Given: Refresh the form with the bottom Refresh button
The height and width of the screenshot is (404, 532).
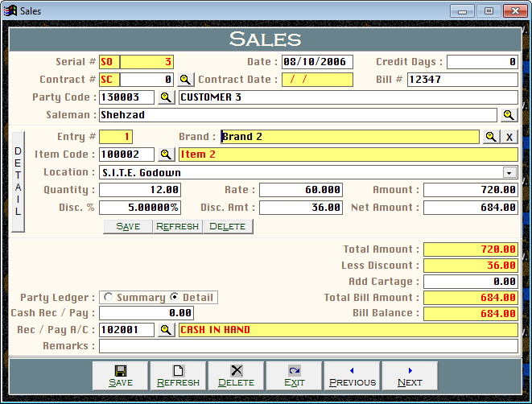Looking at the screenshot, I should [x=179, y=376].
